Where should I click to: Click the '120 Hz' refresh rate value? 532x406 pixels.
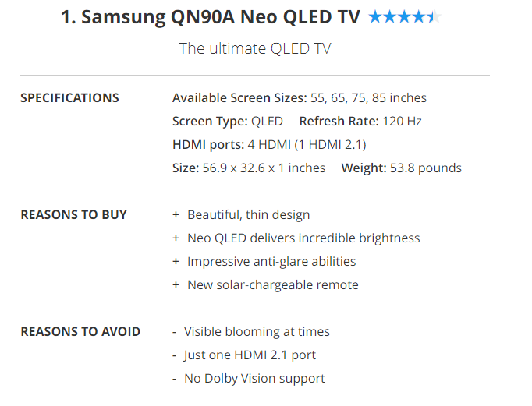coord(403,122)
